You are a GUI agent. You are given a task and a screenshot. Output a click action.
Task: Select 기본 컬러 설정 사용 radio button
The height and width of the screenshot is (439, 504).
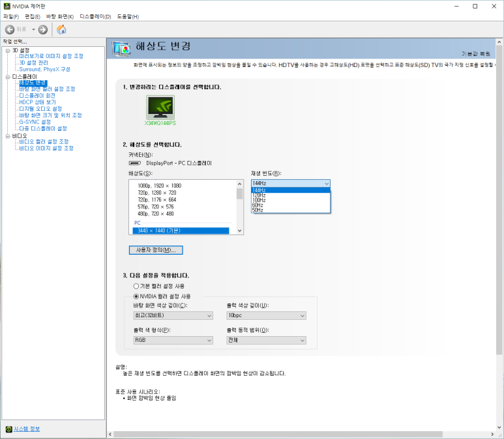pyautogui.click(x=136, y=286)
